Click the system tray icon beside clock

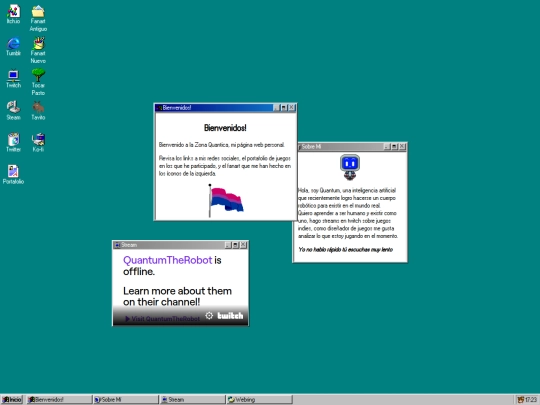click(x=521, y=400)
